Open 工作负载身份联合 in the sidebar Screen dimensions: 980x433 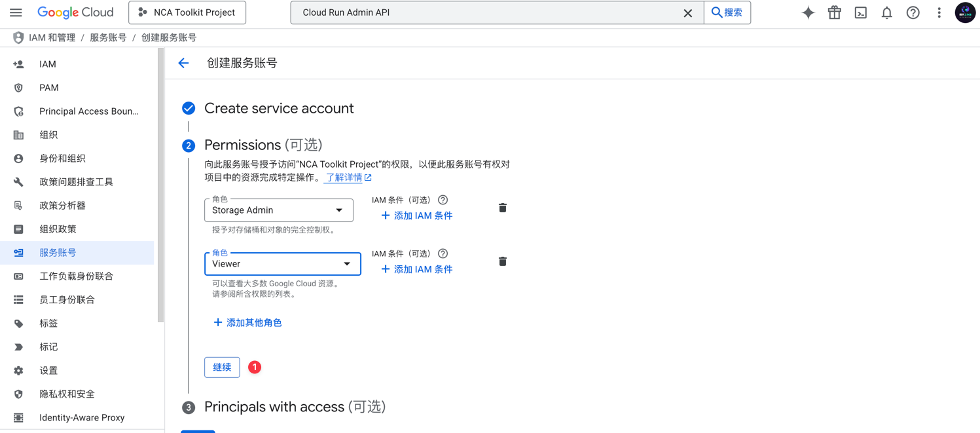click(76, 276)
